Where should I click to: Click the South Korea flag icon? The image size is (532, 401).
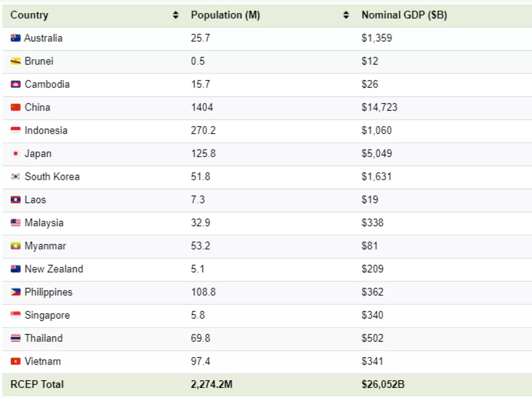coord(16,177)
